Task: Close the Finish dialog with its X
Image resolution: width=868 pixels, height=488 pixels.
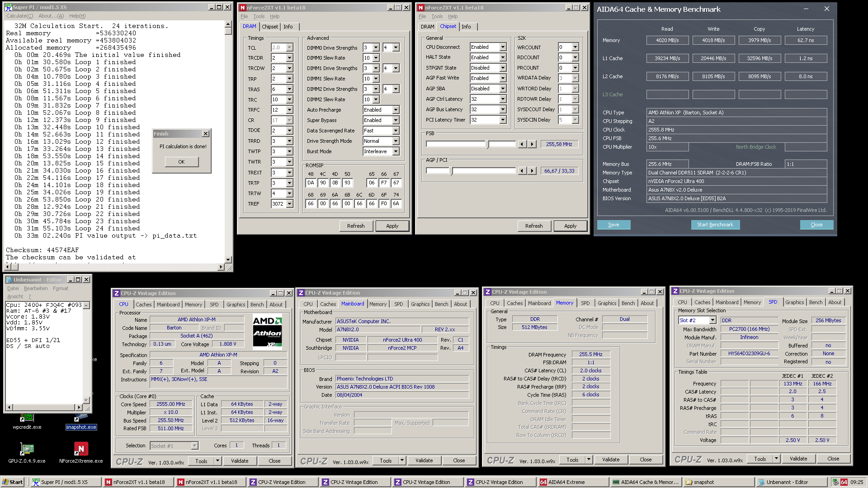Action: pyautogui.click(x=206, y=134)
